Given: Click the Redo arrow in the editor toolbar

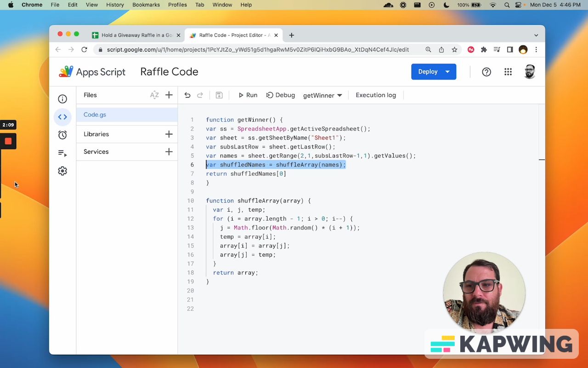Looking at the screenshot, I should coord(200,95).
